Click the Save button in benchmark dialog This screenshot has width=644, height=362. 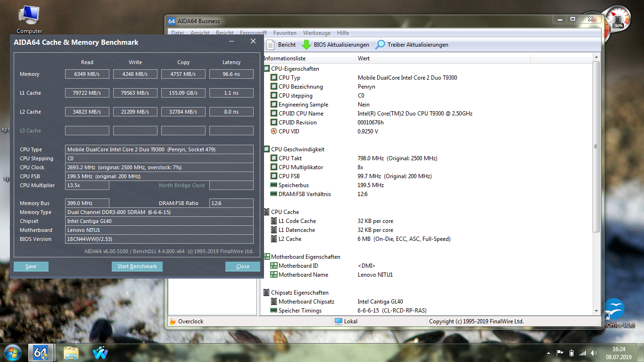pos(31,266)
